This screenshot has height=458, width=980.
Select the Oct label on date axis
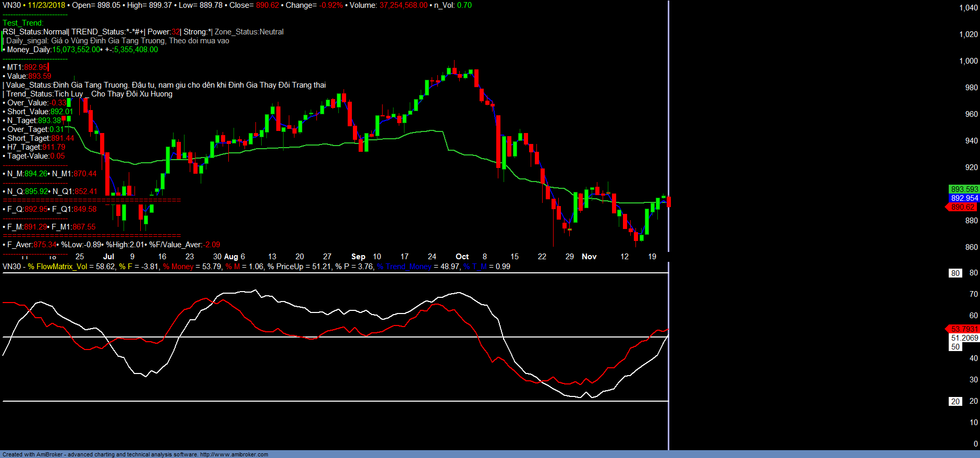[x=462, y=257]
